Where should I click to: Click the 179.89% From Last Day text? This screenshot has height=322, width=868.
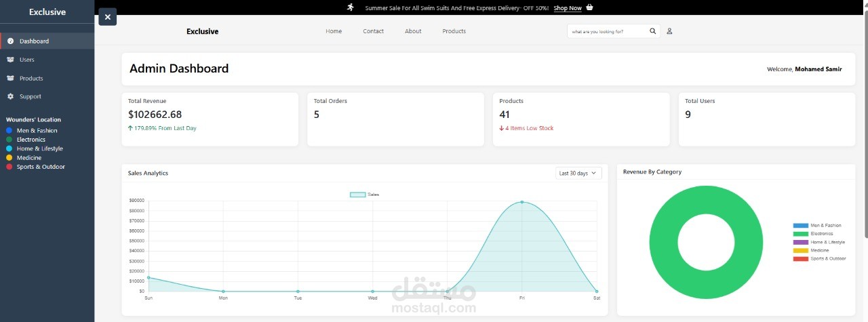click(x=165, y=128)
